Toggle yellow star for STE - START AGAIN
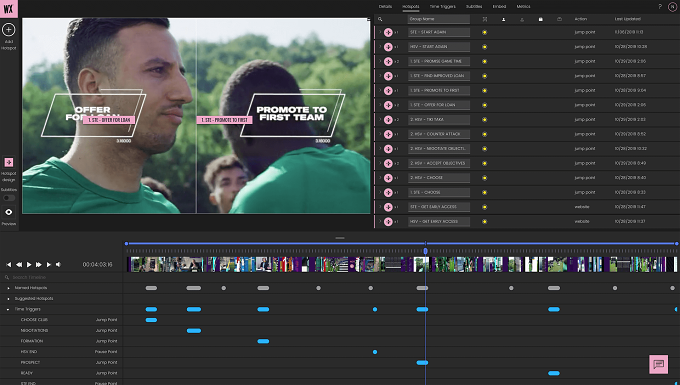This screenshot has height=385, width=680. click(484, 32)
